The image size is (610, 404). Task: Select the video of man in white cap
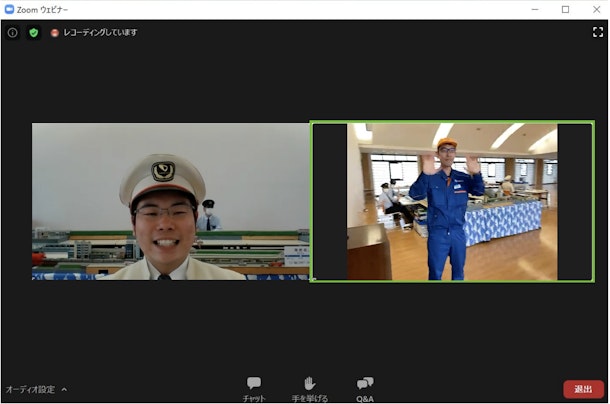pos(170,201)
